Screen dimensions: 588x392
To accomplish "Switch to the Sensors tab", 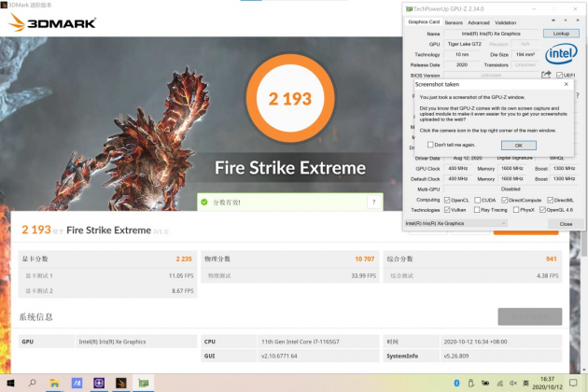I will click(x=454, y=22).
